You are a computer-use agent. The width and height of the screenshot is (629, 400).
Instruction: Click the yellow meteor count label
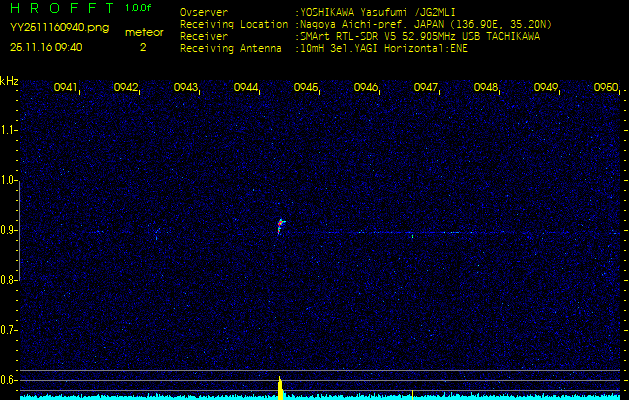[x=143, y=32]
